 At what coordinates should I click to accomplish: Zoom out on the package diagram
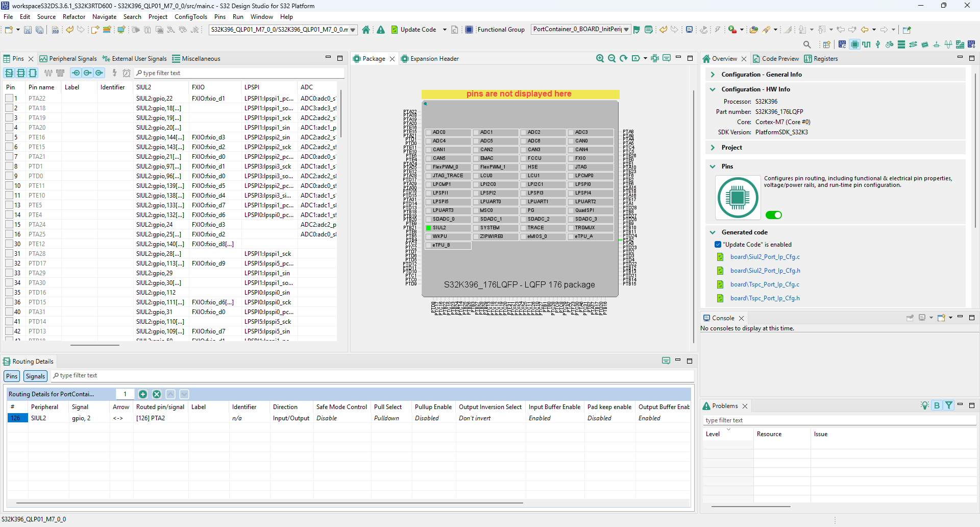[x=612, y=58]
